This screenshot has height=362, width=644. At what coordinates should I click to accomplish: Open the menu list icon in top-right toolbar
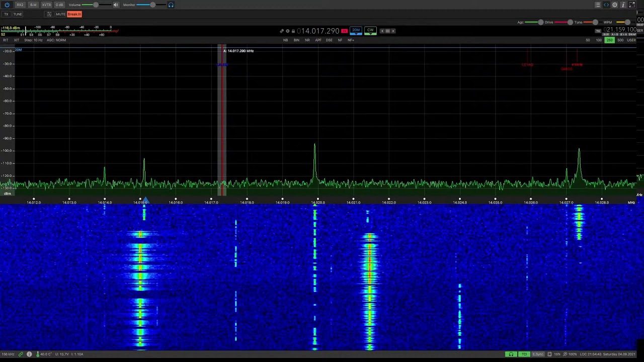tap(597, 5)
